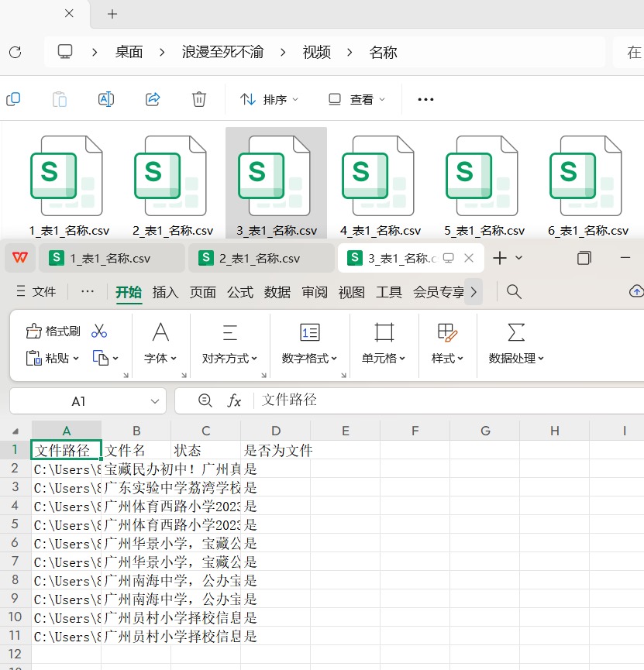The width and height of the screenshot is (644, 670).
Task: Open the Explorer more options ellipsis menu
Action: pyautogui.click(x=425, y=100)
